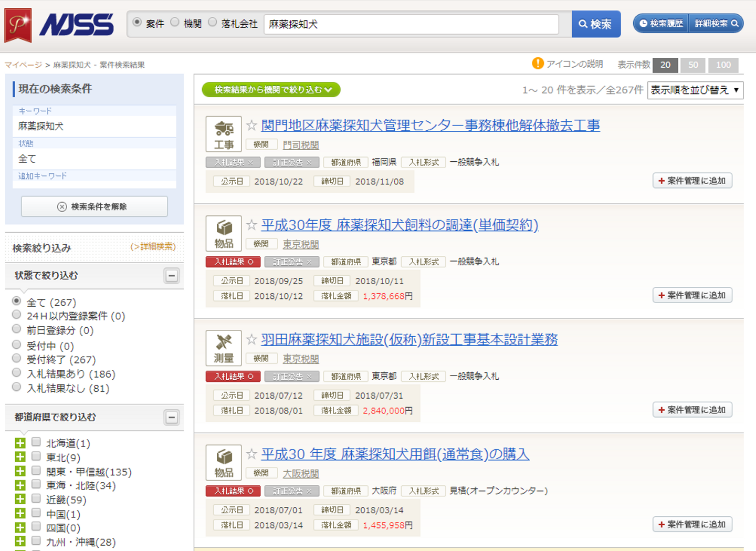The width and height of the screenshot is (756, 551).
Task: Star the 麻薬探知犬飼料の調達 listing
Action: (251, 225)
